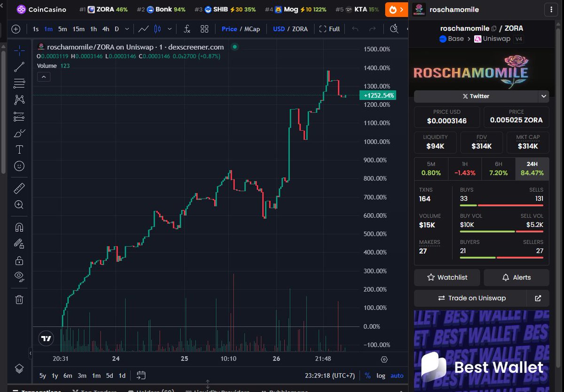The image size is (564, 392).
Task: Select the zoom in tool
Action: 19,205
